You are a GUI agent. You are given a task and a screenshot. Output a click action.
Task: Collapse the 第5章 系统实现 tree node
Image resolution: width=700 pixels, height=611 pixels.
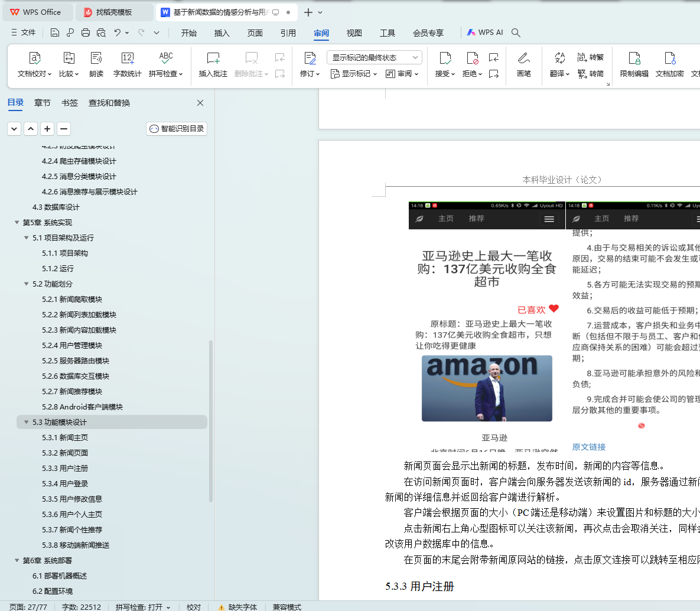pos(17,222)
